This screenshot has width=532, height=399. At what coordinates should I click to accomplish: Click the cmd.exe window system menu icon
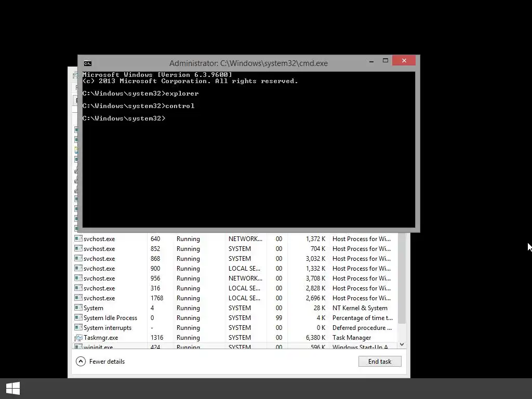tap(87, 63)
